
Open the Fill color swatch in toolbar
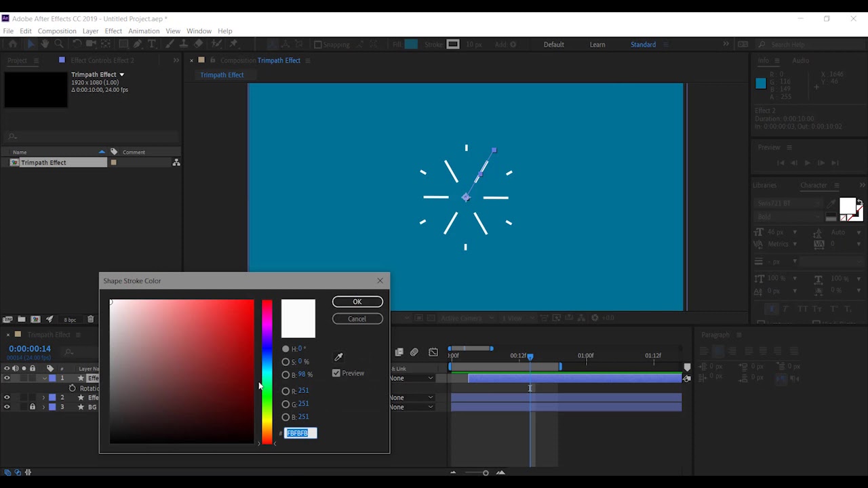point(411,45)
